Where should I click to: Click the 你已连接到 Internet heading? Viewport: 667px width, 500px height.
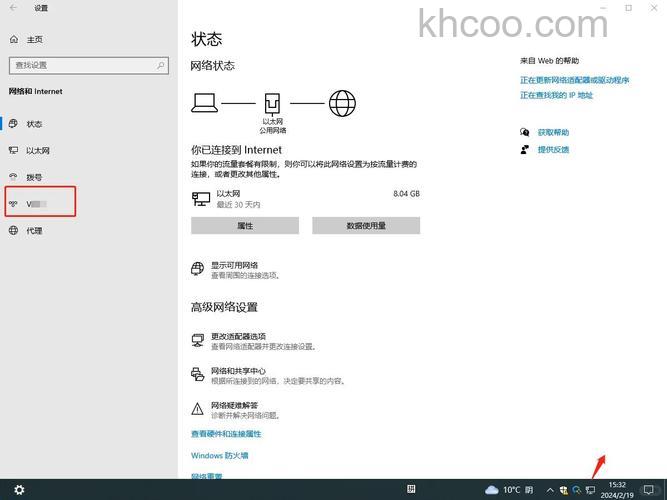pos(236,150)
